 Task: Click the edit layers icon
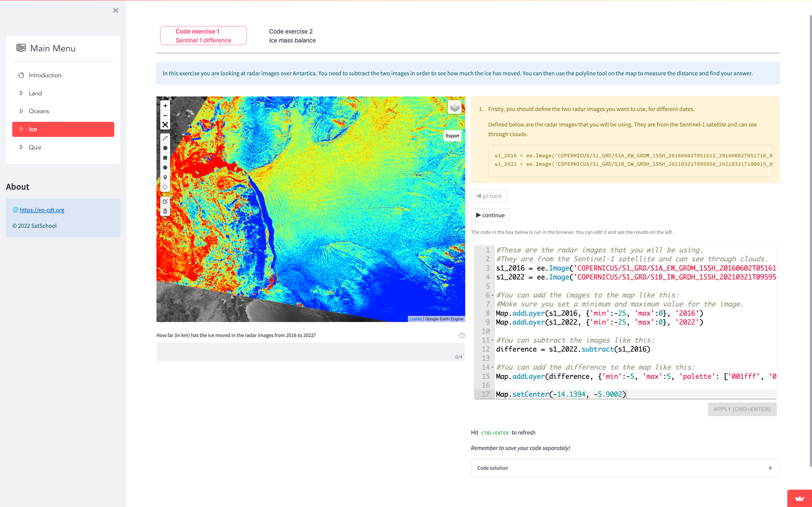165,201
